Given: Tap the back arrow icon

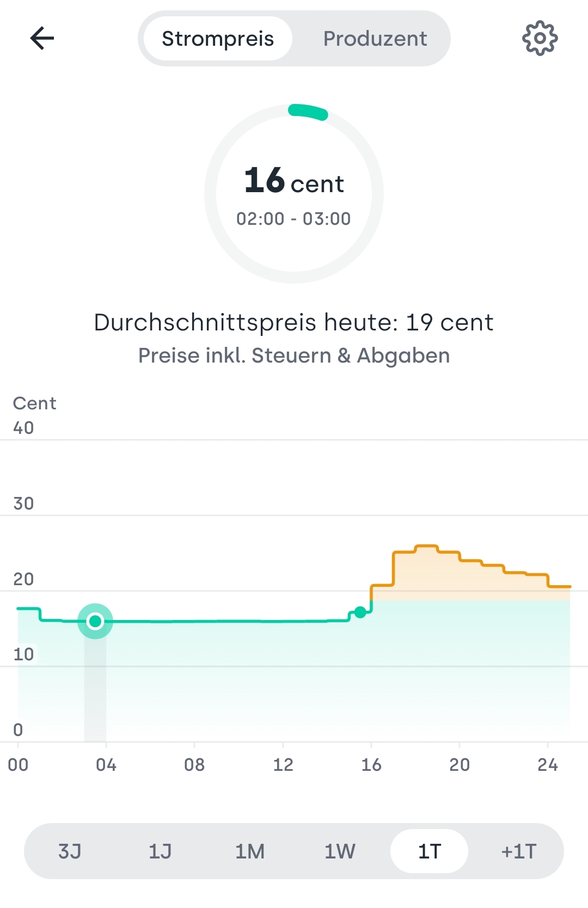Looking at the screenshot, I should coord(42,39).
